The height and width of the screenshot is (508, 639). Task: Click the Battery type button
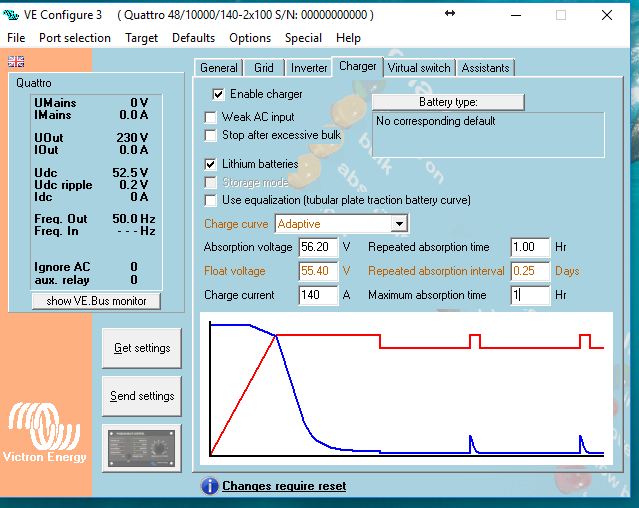click(448, 102)
